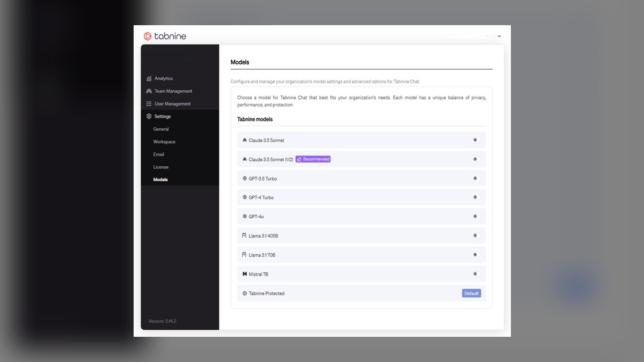
Task: Open the account dropdown chevron at top right
Action: 499,36
